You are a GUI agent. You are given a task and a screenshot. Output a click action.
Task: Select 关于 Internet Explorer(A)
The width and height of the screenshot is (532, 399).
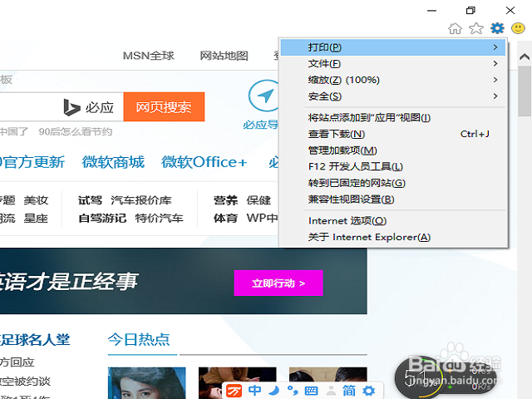(x=393, y=237)
